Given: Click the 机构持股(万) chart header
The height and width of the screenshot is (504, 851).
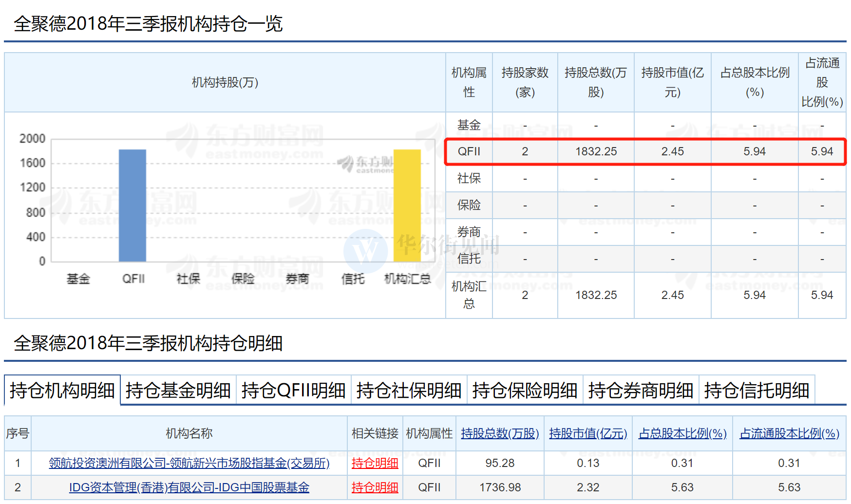Looking at the screenshot, I should coord(225,82).
